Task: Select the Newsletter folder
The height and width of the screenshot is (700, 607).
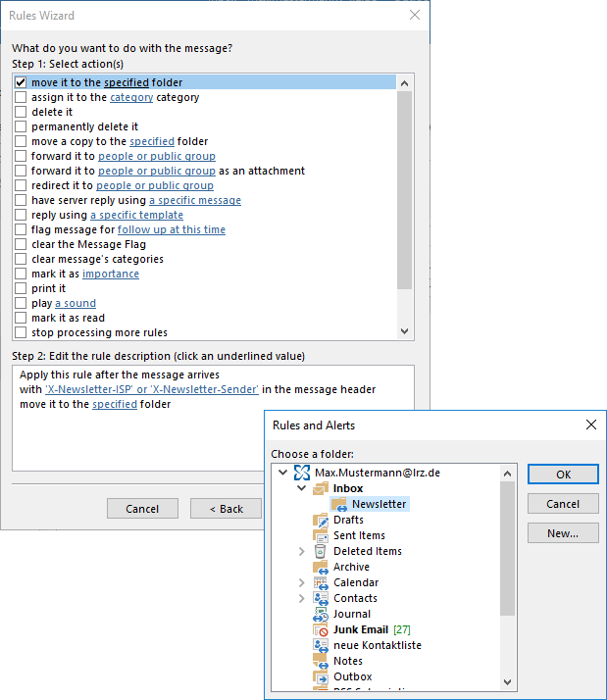Action: pos(379,504)
